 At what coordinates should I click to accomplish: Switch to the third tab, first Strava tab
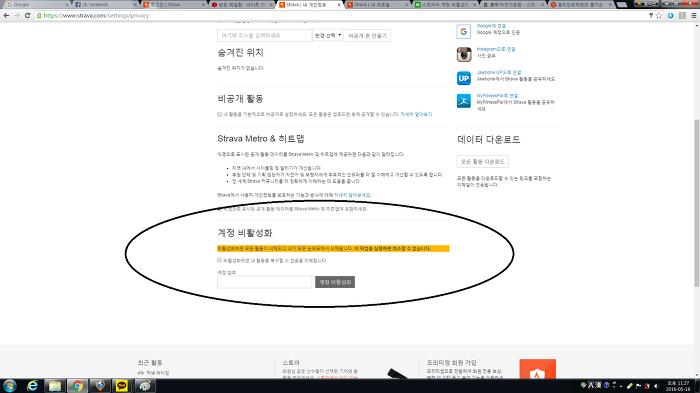[174, 4]
